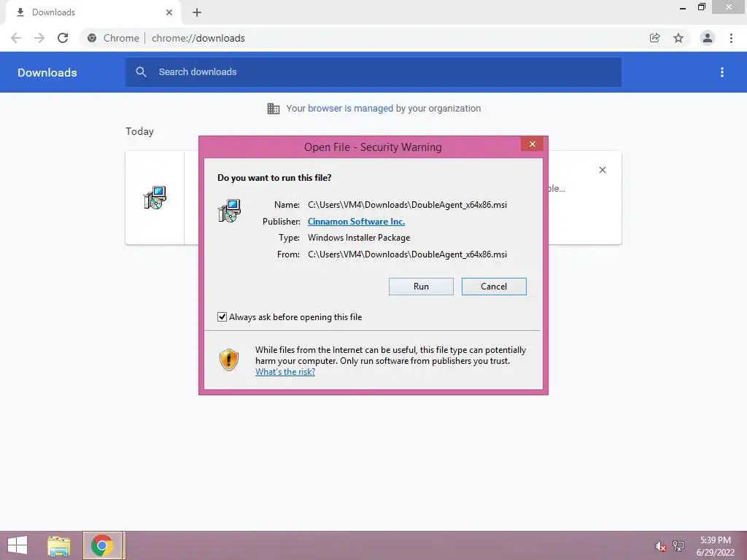The image size is (747, 560).
Task: Switch to the Downloads tab
Action: coord(93,12)
